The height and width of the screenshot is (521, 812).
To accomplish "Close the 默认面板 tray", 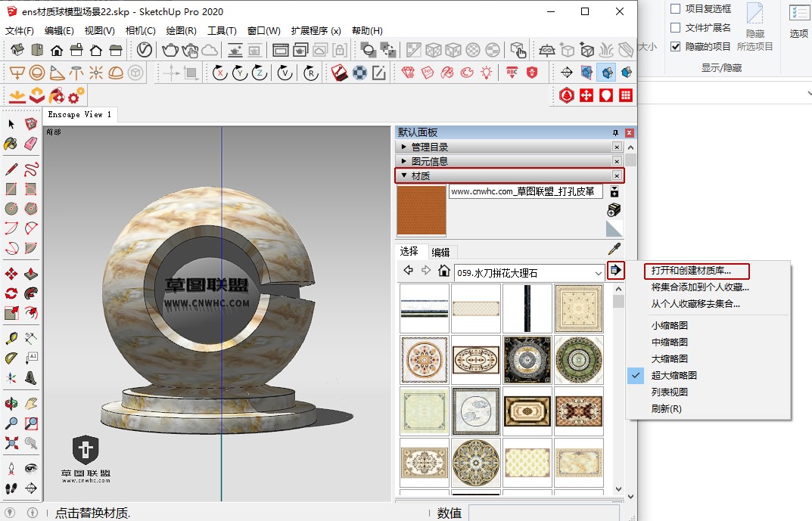I will point(629,133).
